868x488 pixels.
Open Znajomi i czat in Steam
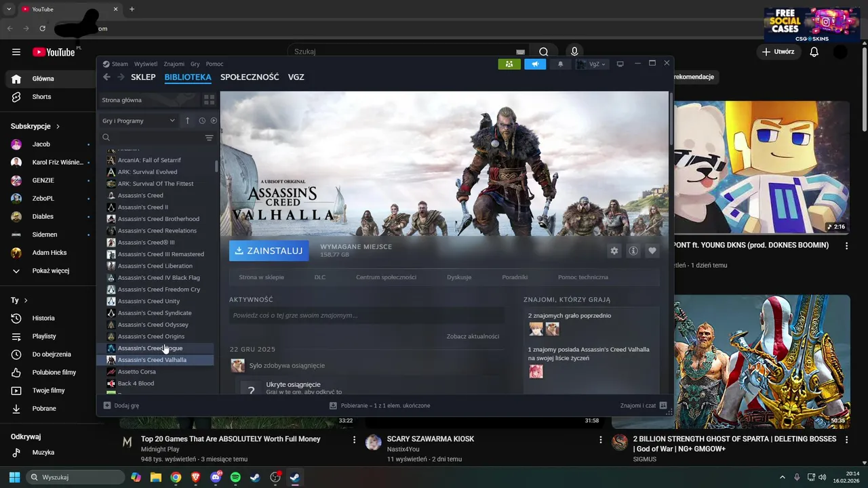coord(644,405)
